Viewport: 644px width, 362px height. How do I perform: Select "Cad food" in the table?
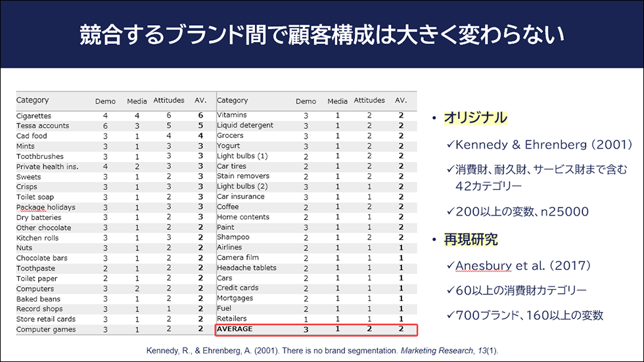click(32, 136)
